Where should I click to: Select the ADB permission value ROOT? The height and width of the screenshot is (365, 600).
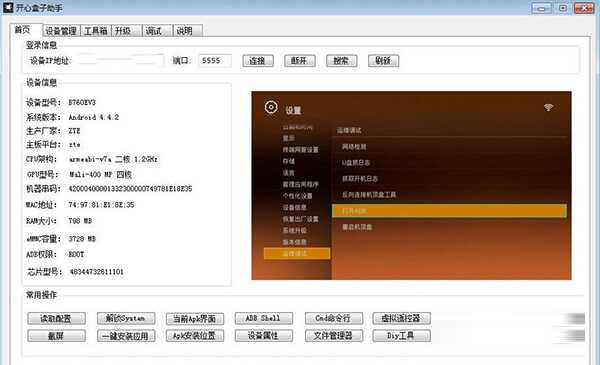pyautogui.click(x=76, y=254)
